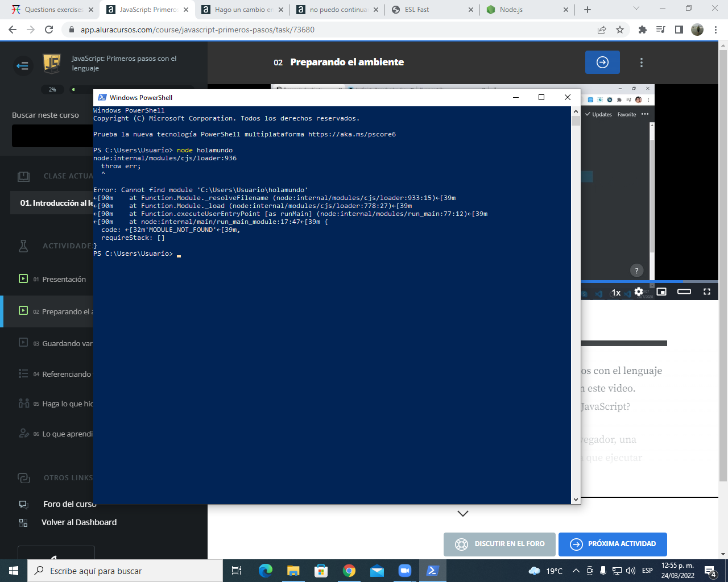This screenshot has width=728, height=582.
Task: Open Chrome side panel icon
Action: (x=679, y=30)
